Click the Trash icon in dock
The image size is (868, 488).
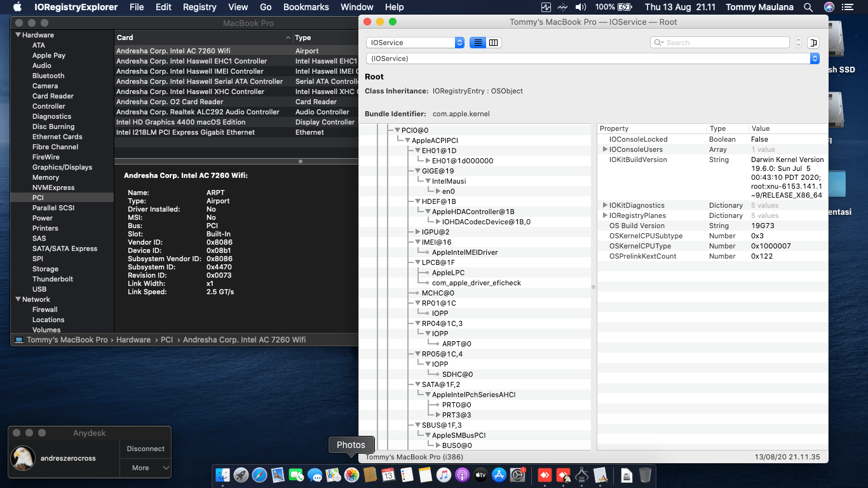645,475
